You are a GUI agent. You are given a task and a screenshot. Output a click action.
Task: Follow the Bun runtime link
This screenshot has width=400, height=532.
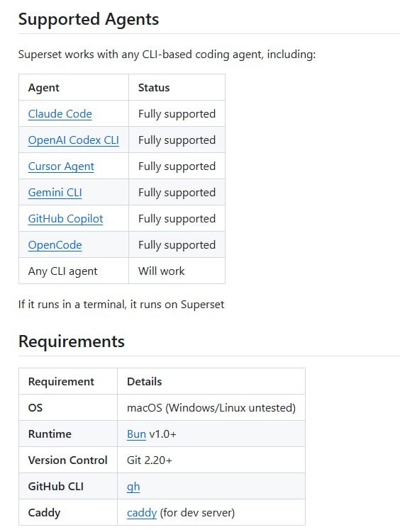136,434
